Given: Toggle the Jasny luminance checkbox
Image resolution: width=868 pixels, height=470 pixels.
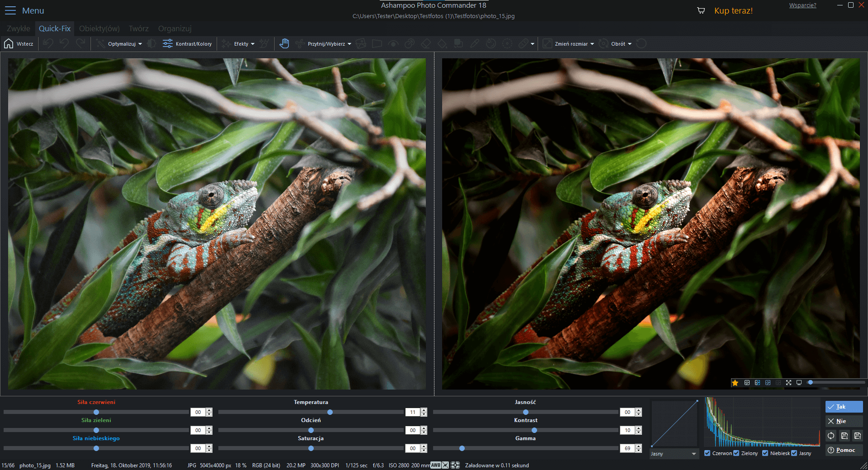Looking at the screenshot, I should coord(794,453).
